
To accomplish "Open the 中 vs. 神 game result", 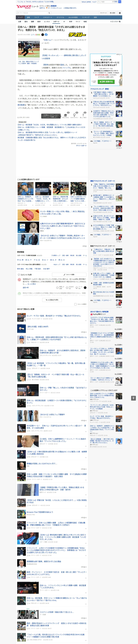I will tap(20, 260).
